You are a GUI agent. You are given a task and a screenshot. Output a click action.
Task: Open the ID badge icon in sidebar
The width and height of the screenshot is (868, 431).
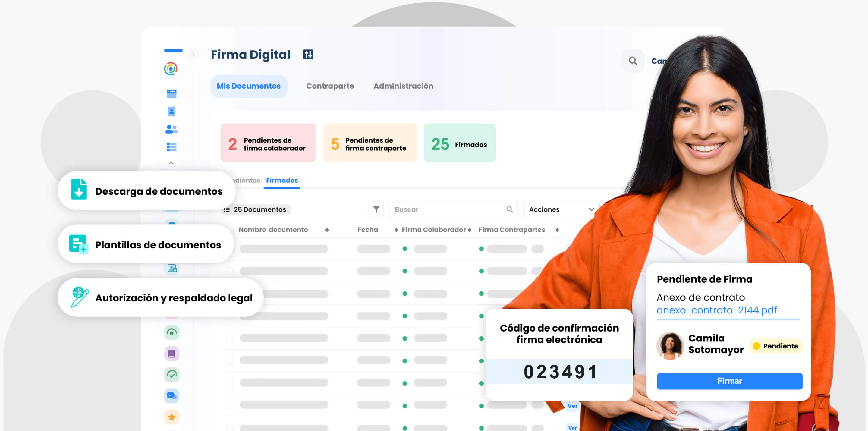(171, 111)
